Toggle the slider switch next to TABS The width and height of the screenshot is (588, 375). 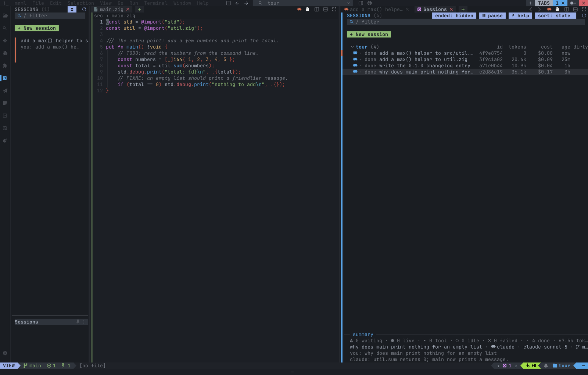pos(573,3)
